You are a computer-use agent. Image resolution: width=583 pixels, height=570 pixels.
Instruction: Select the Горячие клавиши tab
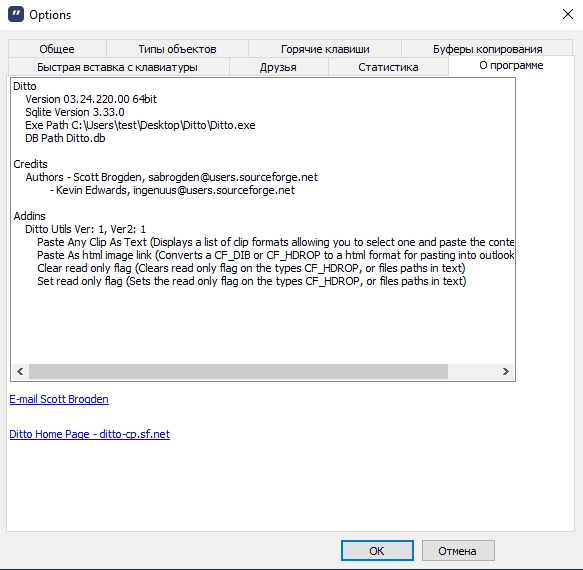coord(325,49)
